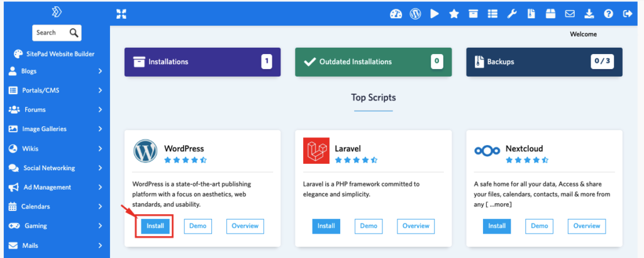Open email settings envelope icon
Screen dimensions: 644x258
570,14
